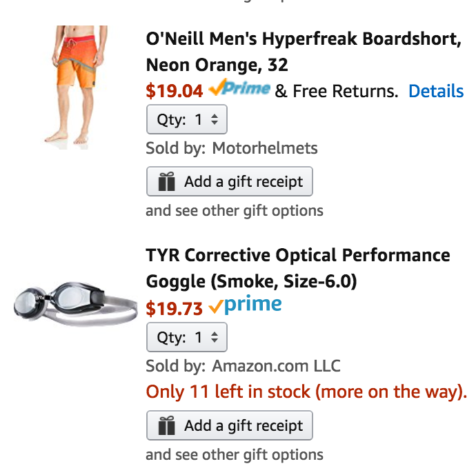
Task: Open the goggle quantity dropdown
Action: tap(187, 337)
